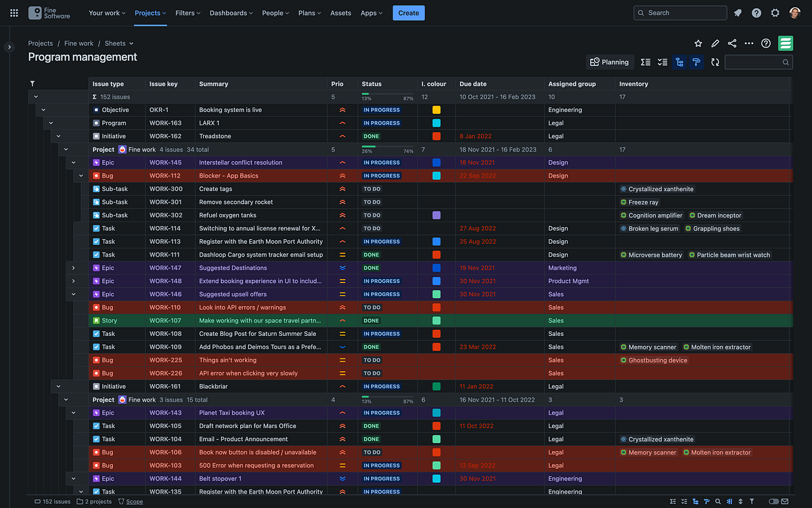Open the paint formatting icon in the toolbar

coord(696,62)
